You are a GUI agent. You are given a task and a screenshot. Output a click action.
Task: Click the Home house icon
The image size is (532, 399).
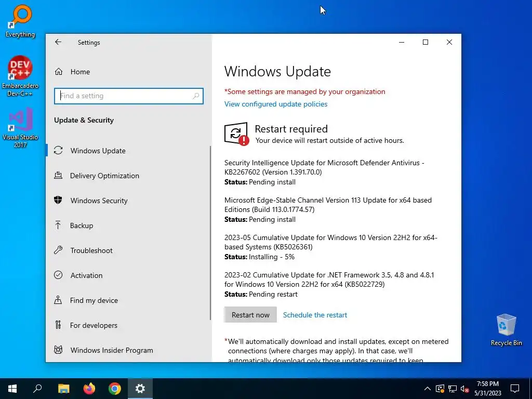coord(58,72)
